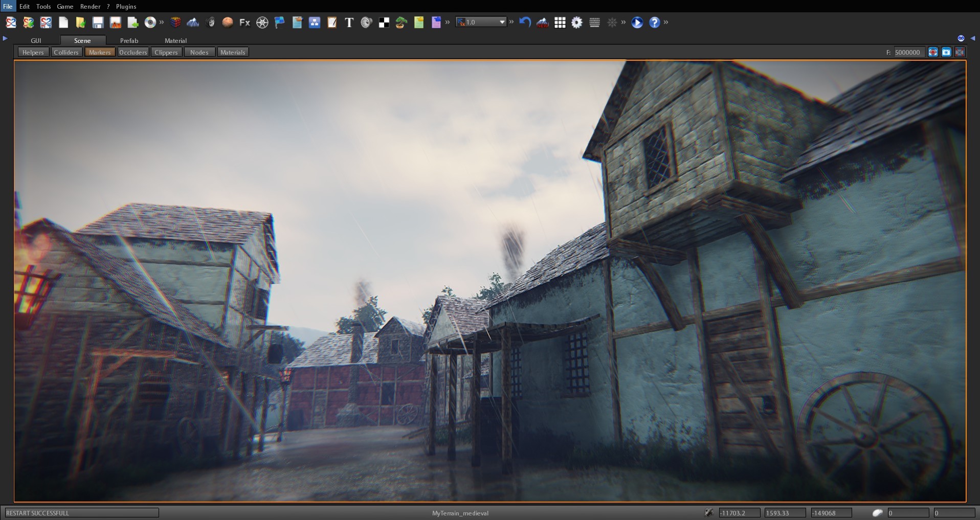
Task: Open the keyboard shortcuts icon
Action: 594,22
